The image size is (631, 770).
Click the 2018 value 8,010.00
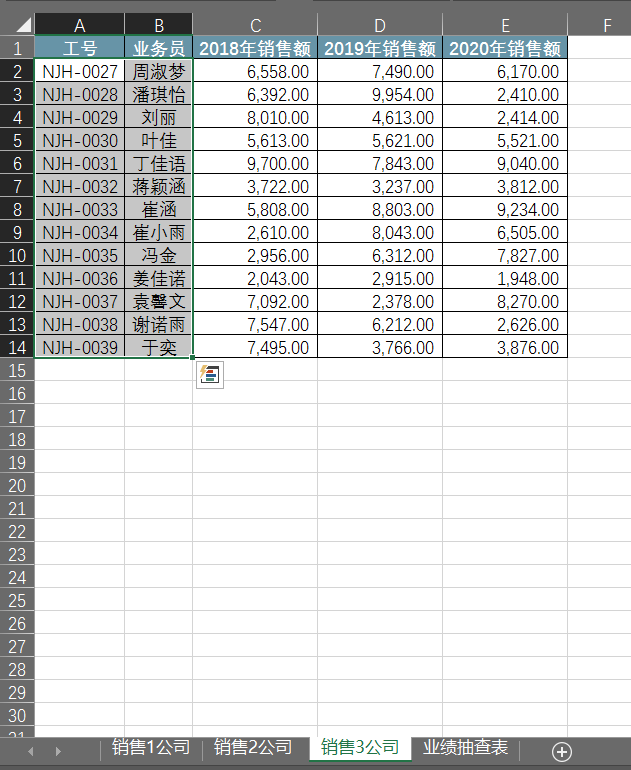255,117
